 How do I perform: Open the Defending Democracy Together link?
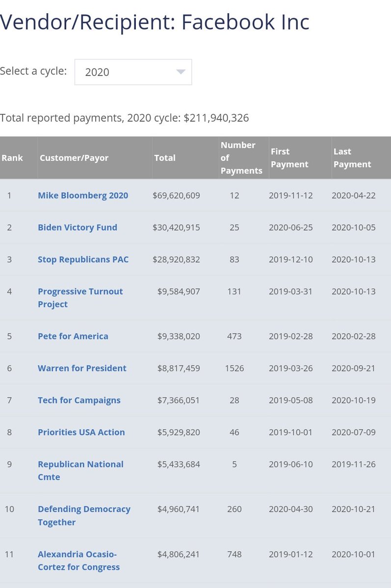coord(84,515)
